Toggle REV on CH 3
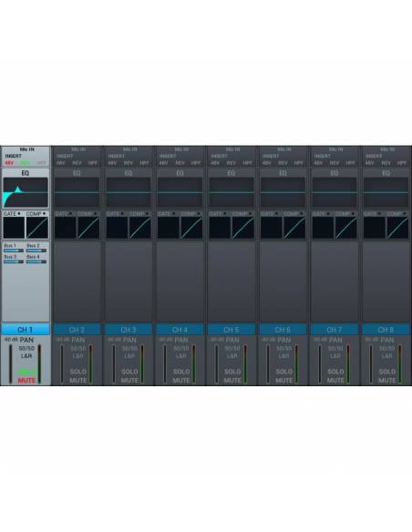This screenshot has height=532, width=412. tap(129, 163)
